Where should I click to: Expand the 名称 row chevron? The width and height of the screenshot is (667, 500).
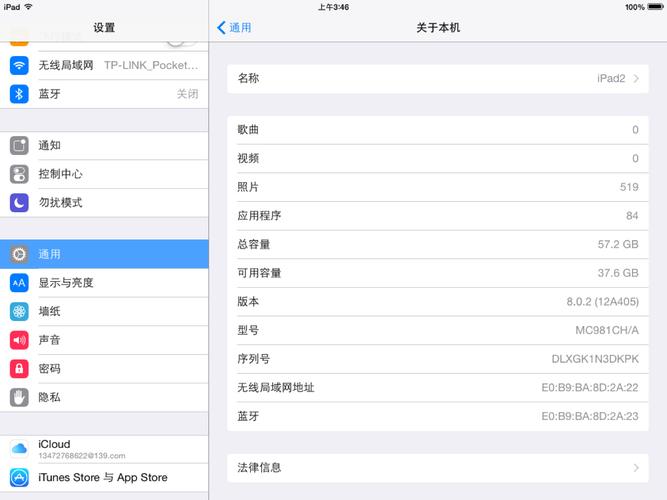pos(636,79)
